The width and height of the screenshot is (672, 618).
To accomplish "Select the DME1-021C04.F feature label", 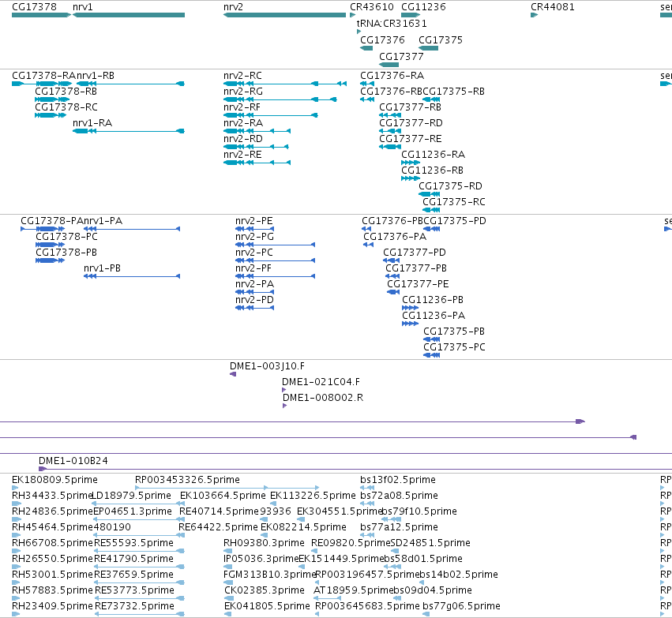I will tap(321, 382).
